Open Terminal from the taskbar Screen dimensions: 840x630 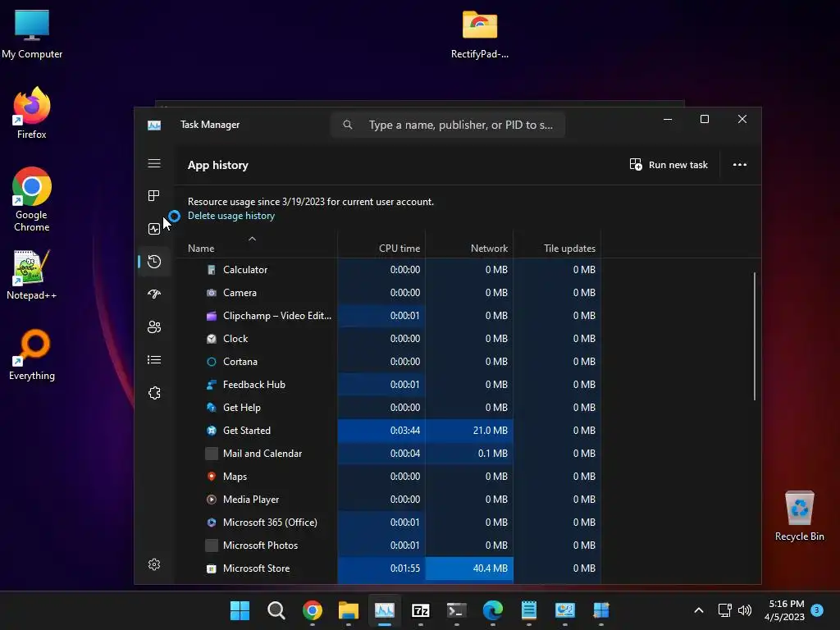coord(456,610)
